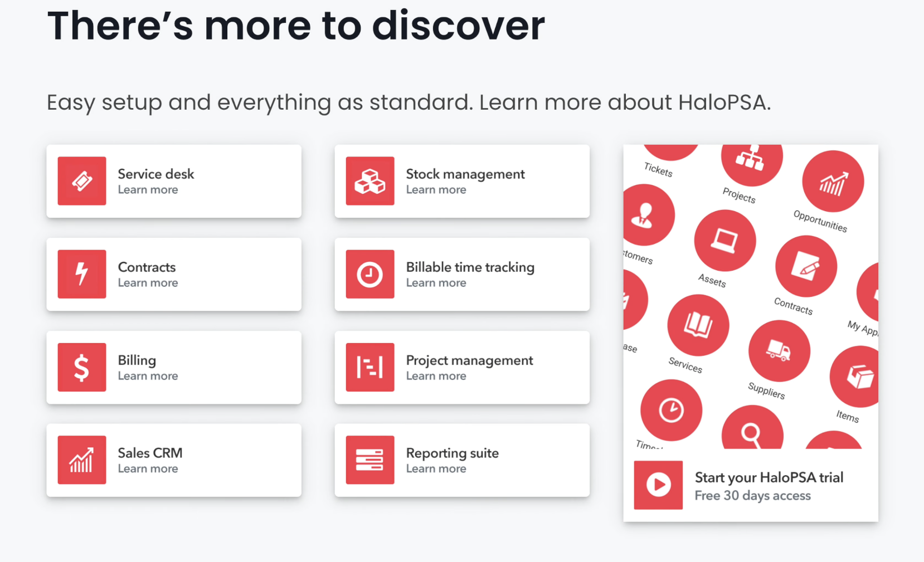Click the Tickets label in the collage
The height and width of the screenshot is (562, 924).
coord(658,170)
